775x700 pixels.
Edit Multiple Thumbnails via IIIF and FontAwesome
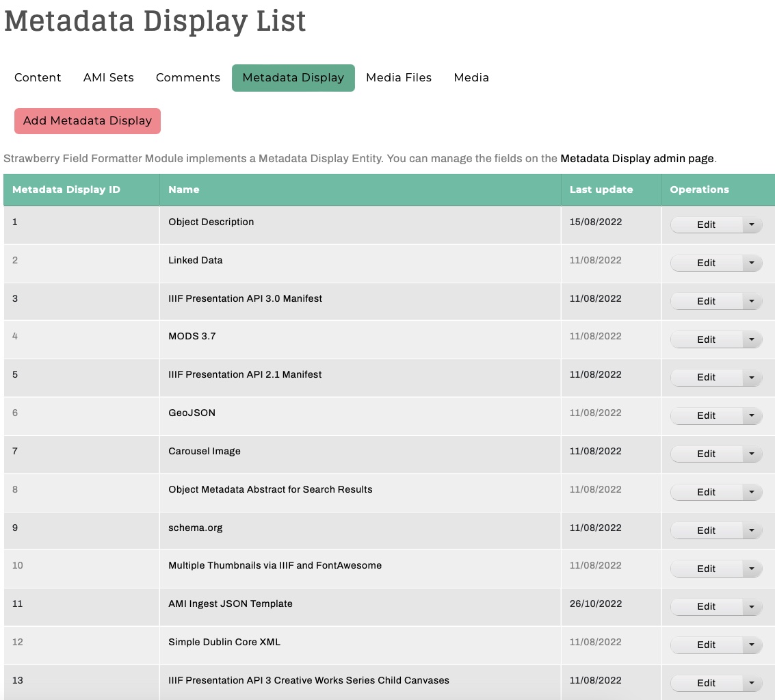coord(706,569)
